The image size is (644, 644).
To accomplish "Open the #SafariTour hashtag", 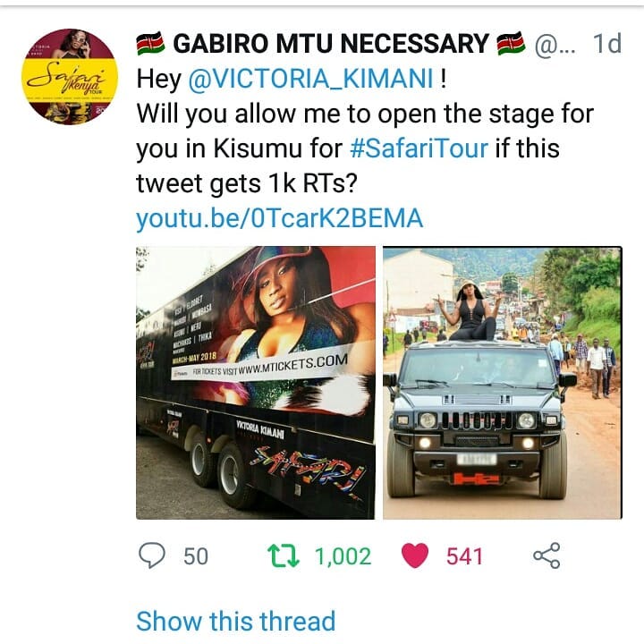I will [x=419, y=148].
